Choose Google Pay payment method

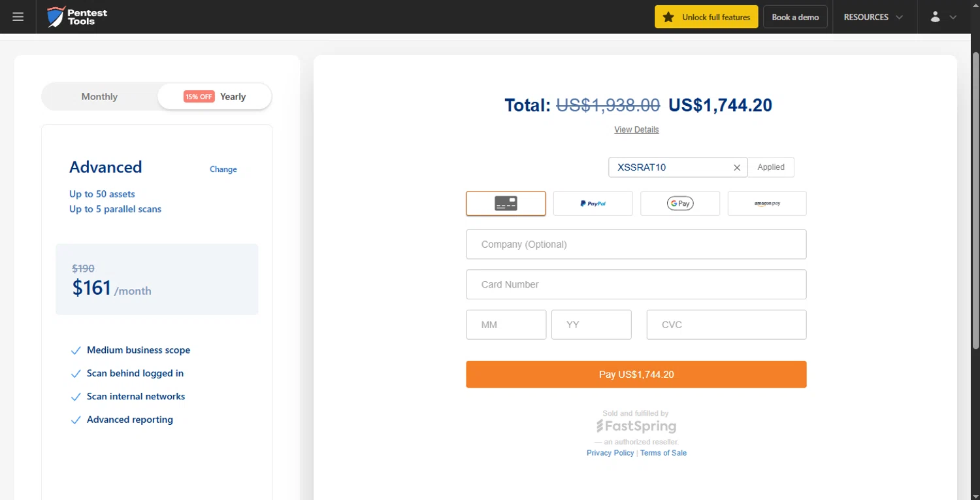tap(680, 203)
